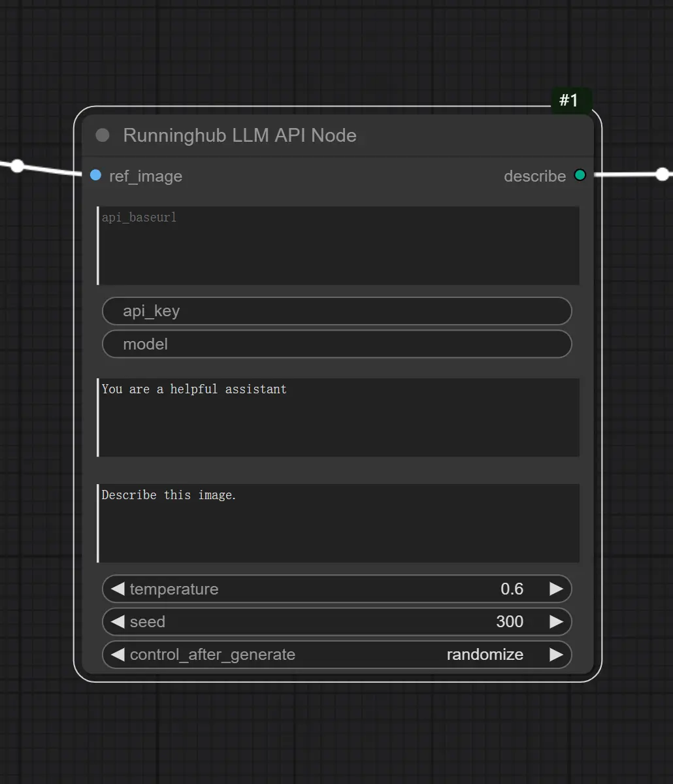Click the describe output socket

pos(580,175)
